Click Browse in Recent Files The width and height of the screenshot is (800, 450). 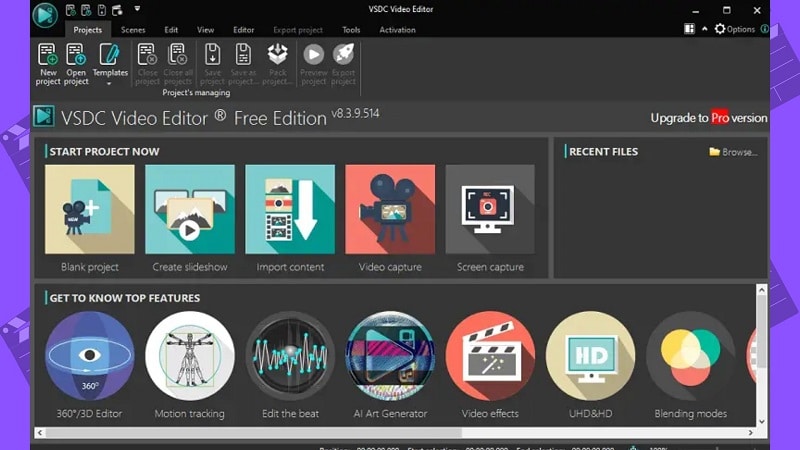733,152
